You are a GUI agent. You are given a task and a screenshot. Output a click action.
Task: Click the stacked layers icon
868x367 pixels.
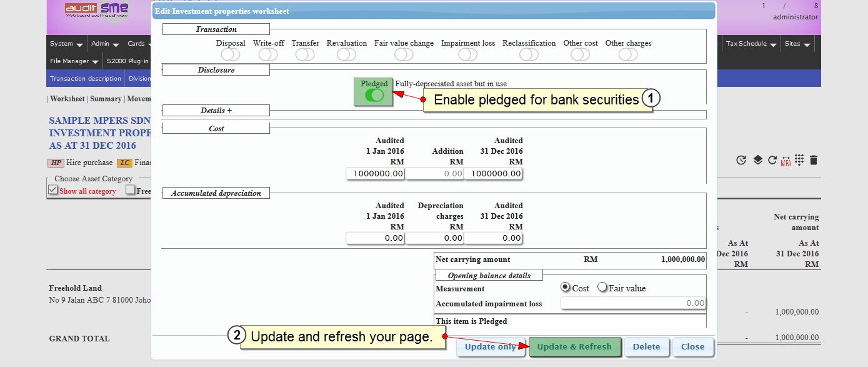click(757, 160)
